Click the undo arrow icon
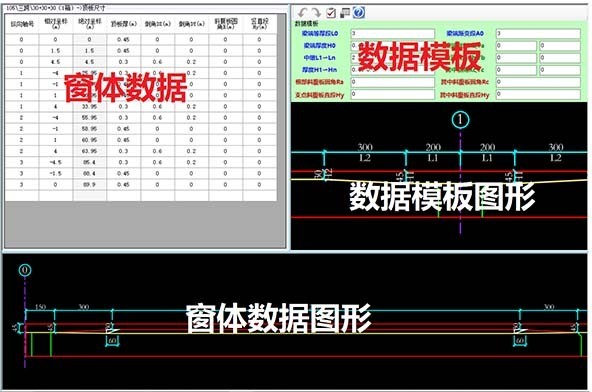The height and width of the screenshot is (392, 592). [x=302, y=13]
